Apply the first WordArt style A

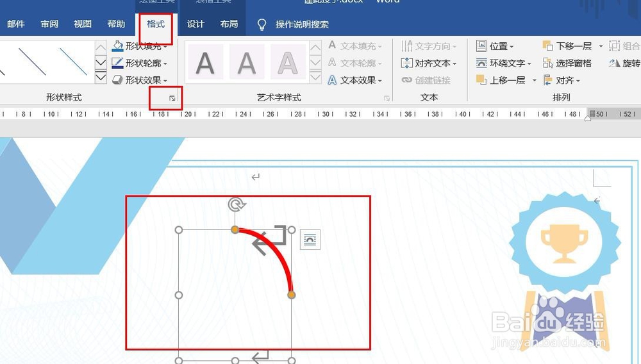205,63
